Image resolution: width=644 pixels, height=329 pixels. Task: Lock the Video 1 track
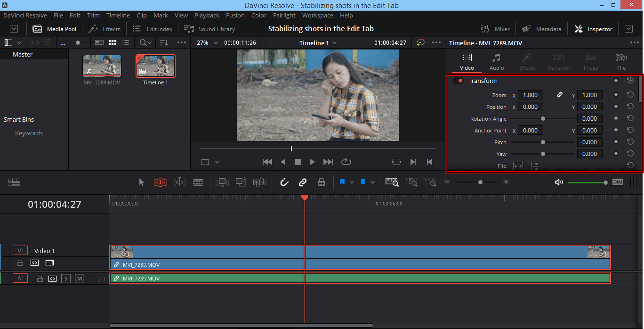(x=20, y=263)
